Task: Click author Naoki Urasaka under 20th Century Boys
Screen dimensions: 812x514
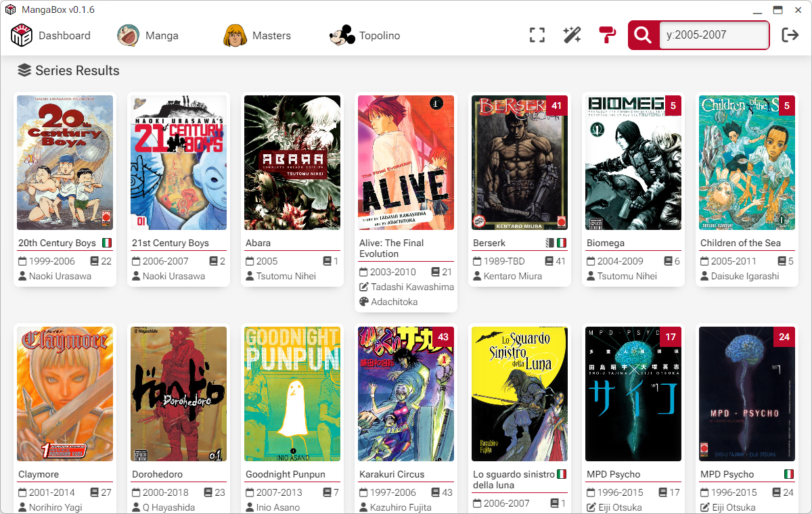Action: coord(60,276)
